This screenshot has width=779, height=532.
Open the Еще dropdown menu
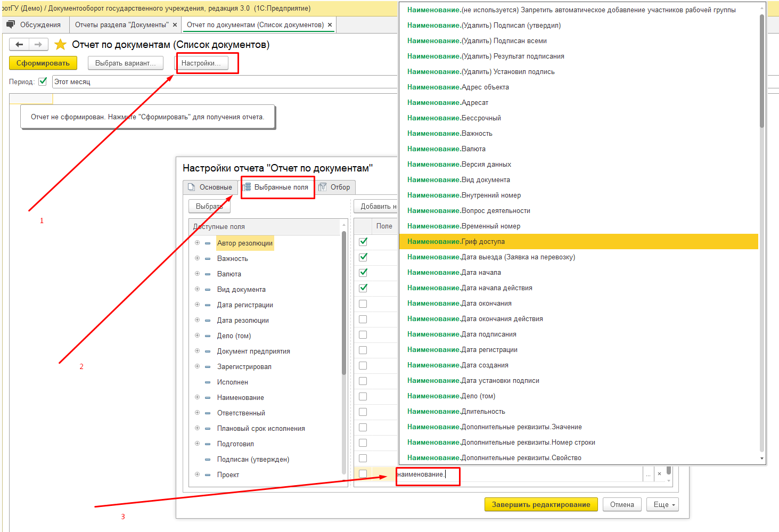coord(662,505)
